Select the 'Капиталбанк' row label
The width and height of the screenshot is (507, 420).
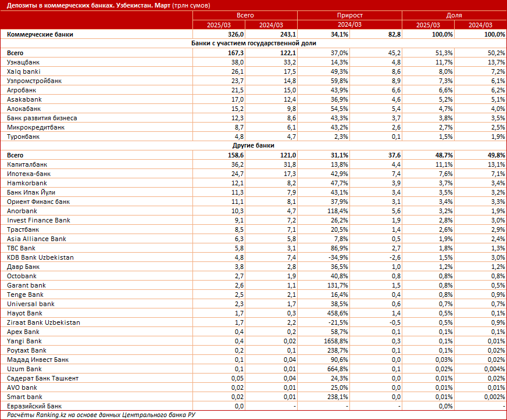[27, 164]
